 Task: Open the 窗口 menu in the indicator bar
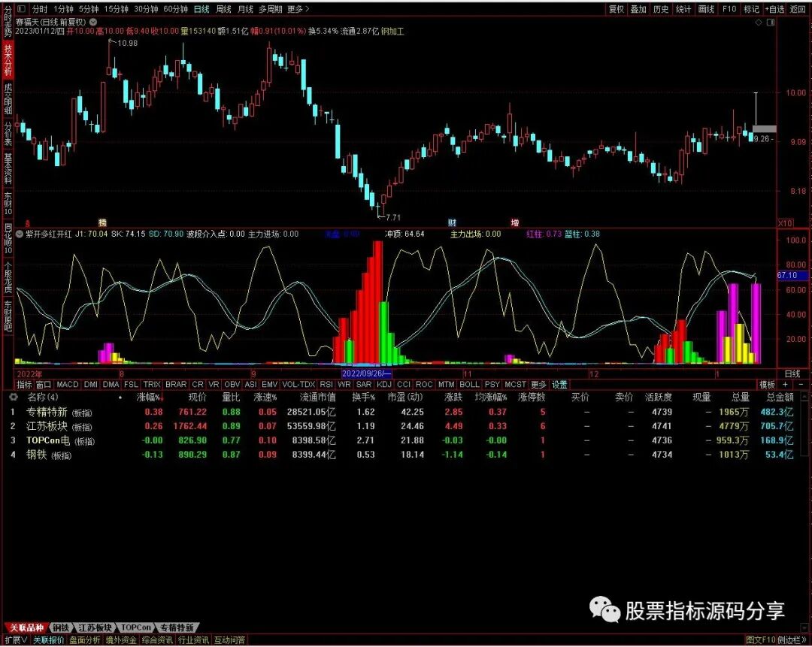[x=44, y=385]
